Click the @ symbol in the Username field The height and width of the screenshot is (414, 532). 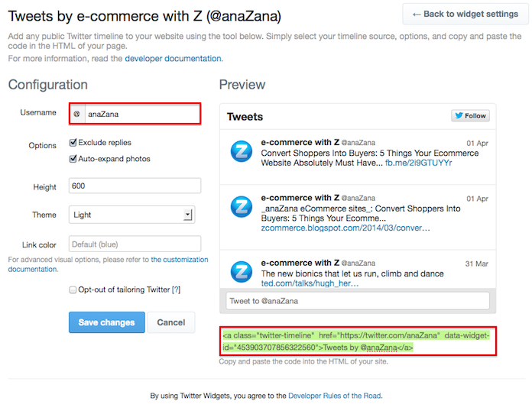(x=77, y=114)
